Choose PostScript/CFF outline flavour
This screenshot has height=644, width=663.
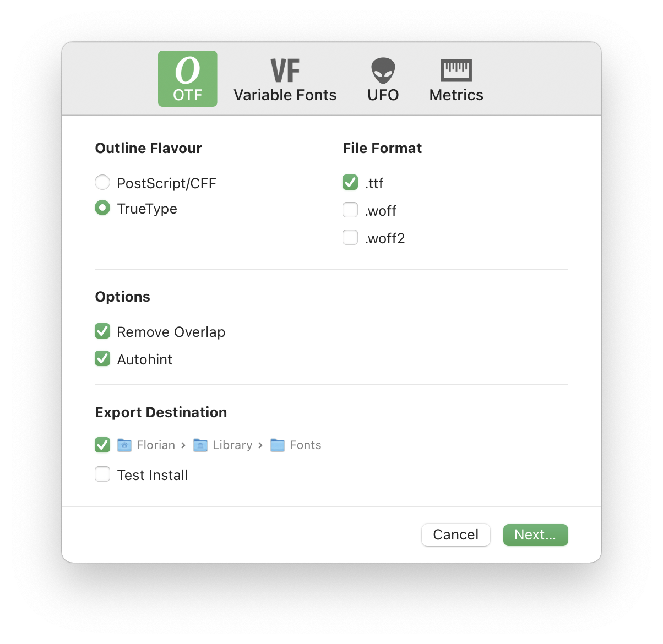(102, 182)
